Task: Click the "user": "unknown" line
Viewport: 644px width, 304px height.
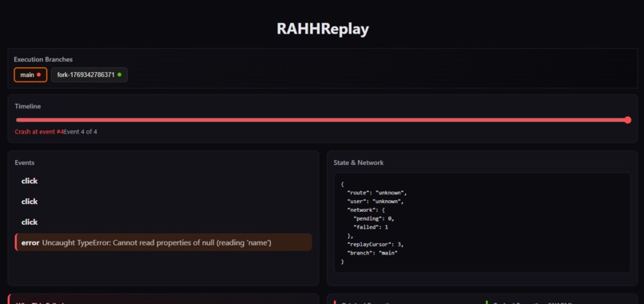Action: (376, 202)
